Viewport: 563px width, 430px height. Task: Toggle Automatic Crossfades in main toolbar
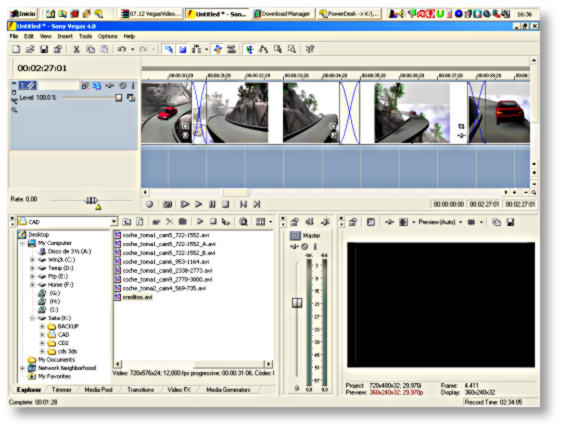(183, 49)
